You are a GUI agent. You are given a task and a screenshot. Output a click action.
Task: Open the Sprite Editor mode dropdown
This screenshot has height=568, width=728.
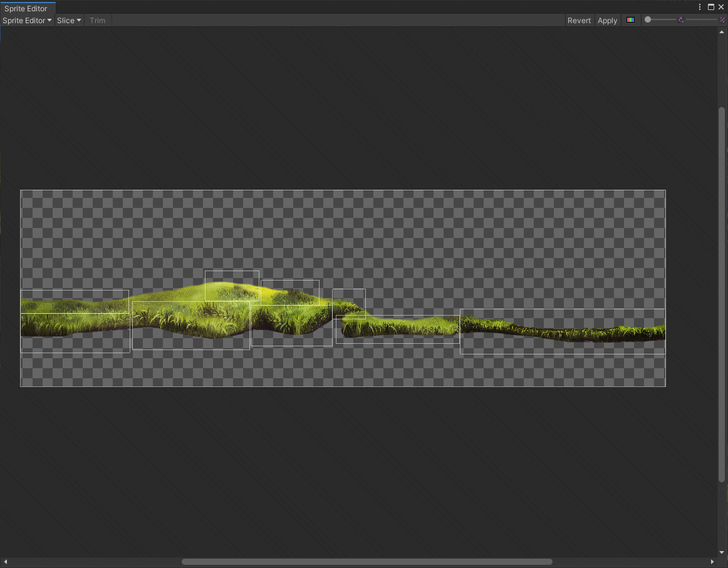tap(26, 20)
